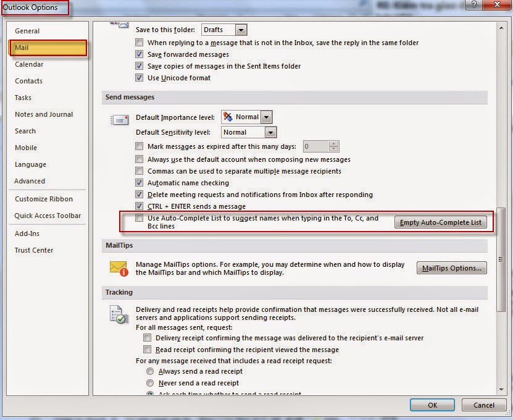Open the Save to this folder dropdown
The width and height of the screenshot is (513, 420).
click(241, 30)
